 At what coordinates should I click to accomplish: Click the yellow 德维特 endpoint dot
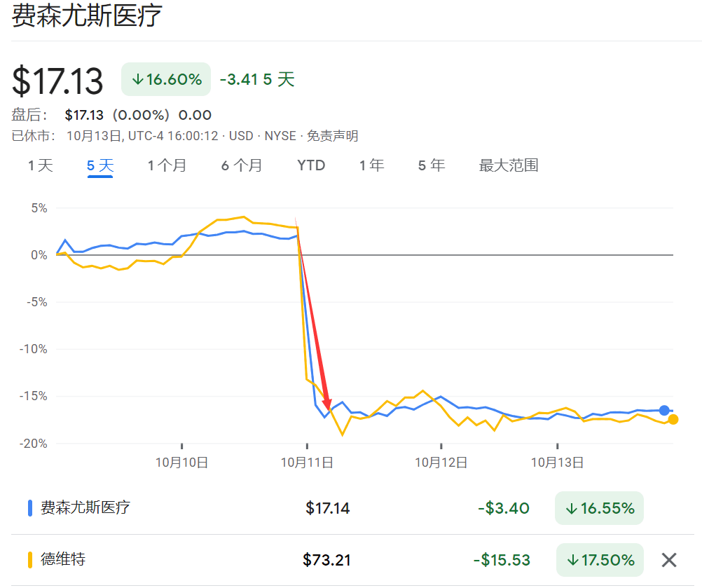673,419
